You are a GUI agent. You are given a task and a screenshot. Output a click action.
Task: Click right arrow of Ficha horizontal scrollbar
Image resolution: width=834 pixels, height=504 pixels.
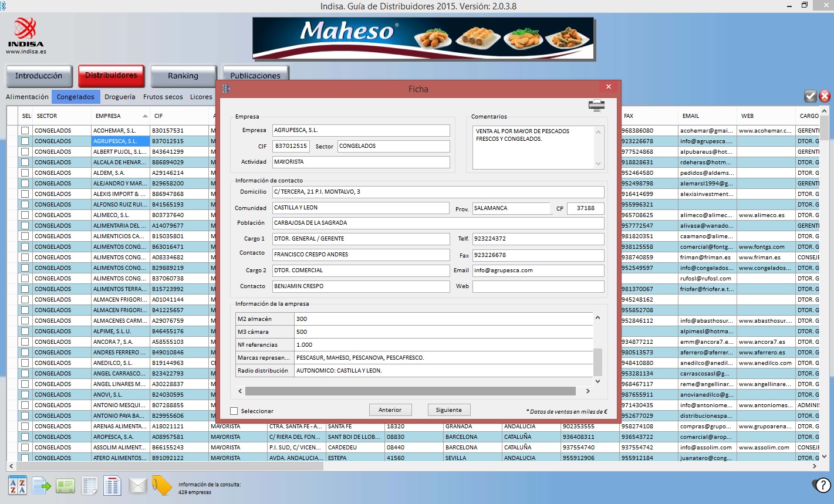(587, 391)
